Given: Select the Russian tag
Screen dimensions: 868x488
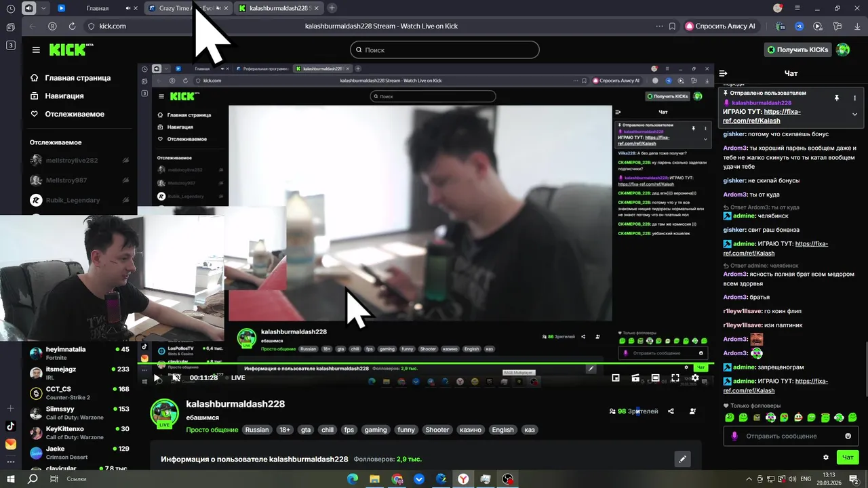Looking at the screenshot, I should point(257,430).
